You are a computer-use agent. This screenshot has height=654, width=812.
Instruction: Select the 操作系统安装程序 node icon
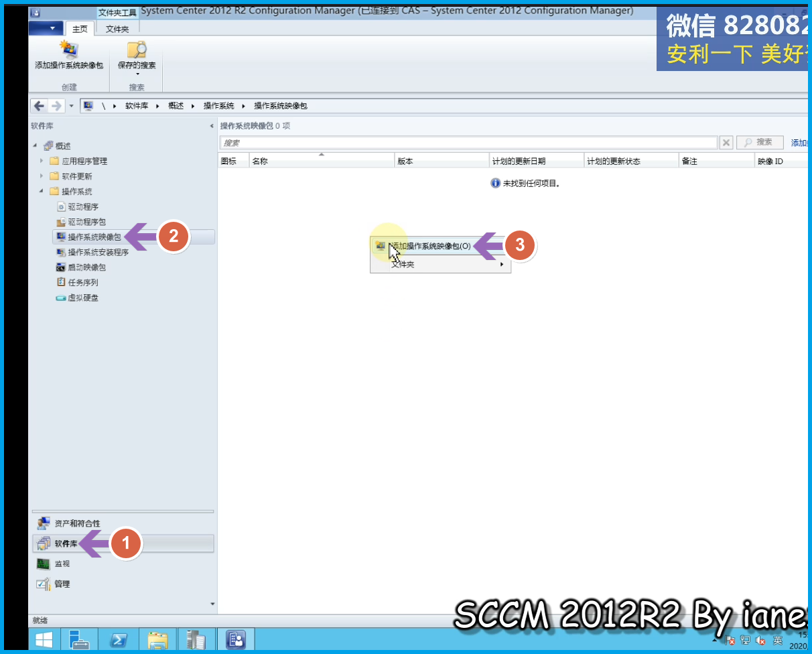61,253
